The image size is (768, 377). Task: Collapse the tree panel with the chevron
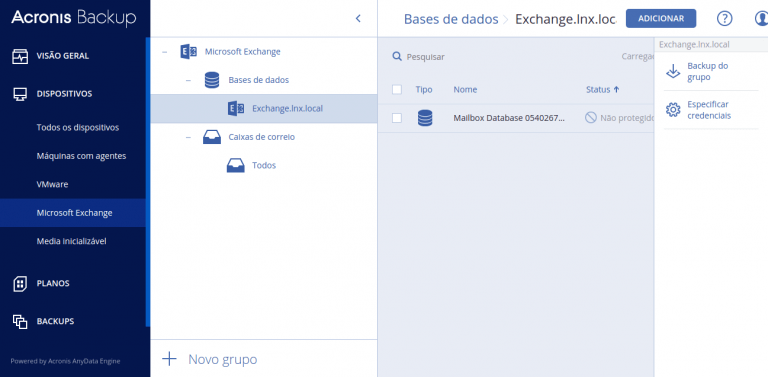(x=358, y=19)
